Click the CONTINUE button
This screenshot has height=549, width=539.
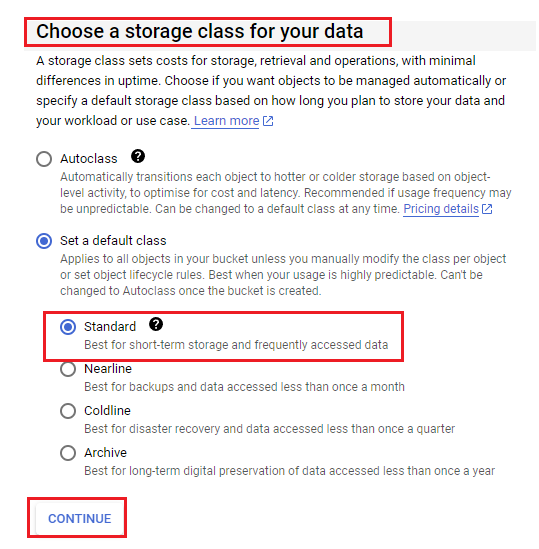click(80, 519)
